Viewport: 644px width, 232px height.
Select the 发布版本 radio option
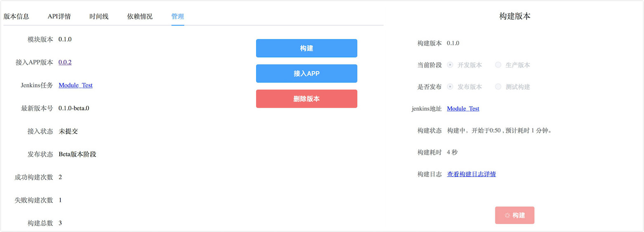pos(451,87)
